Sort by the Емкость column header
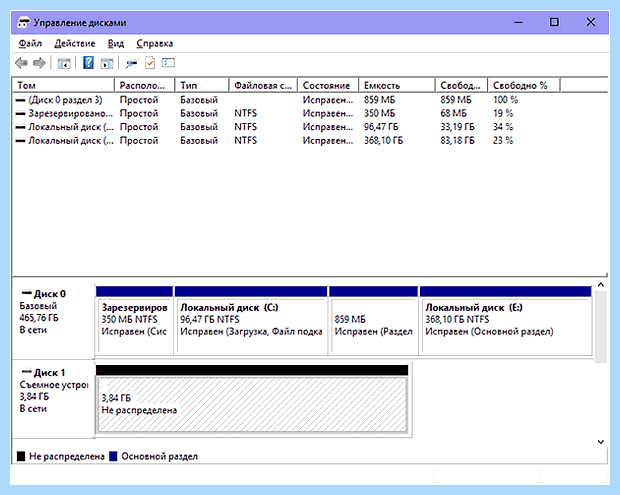620x495 pixels. tap(397, 85)
